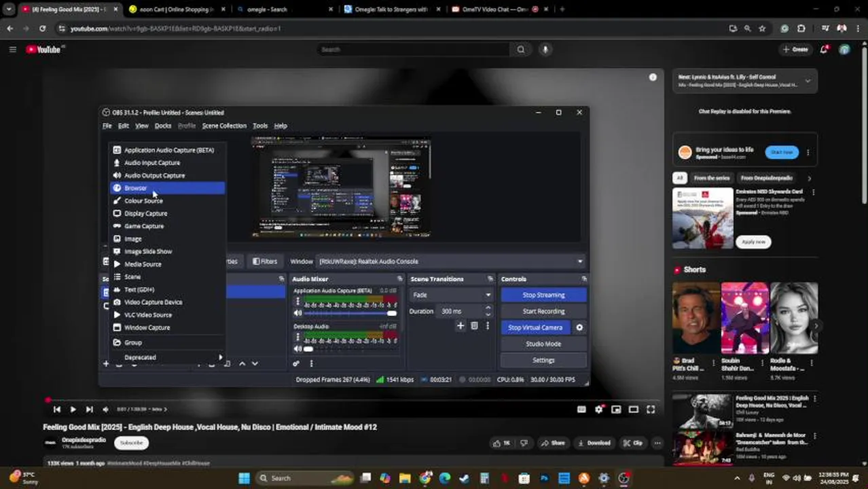Open advanced audio properties link icon
868x489 pixels.
(x=296, y=363)
